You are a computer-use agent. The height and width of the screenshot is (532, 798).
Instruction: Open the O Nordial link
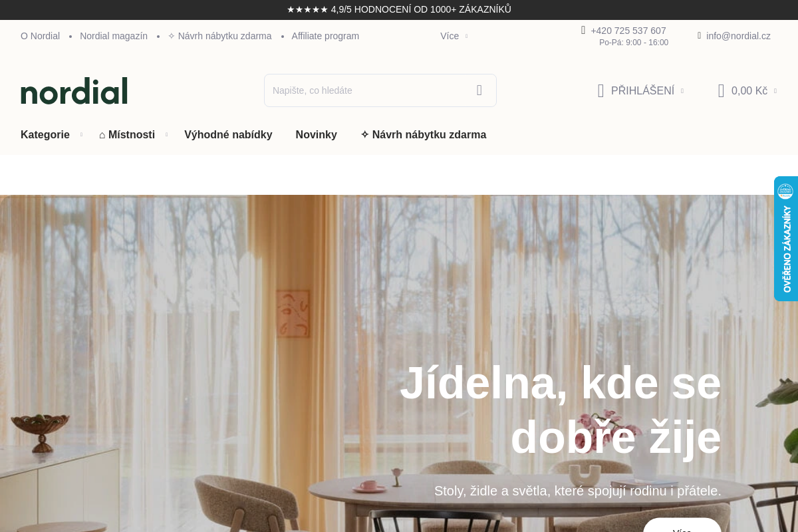click(x=40, y=36)
